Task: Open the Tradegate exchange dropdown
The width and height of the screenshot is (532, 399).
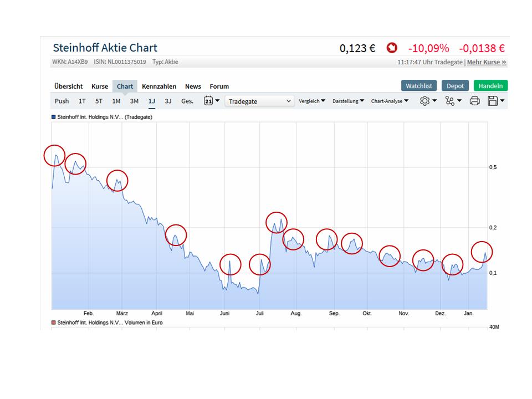Action: coord(259,101)
